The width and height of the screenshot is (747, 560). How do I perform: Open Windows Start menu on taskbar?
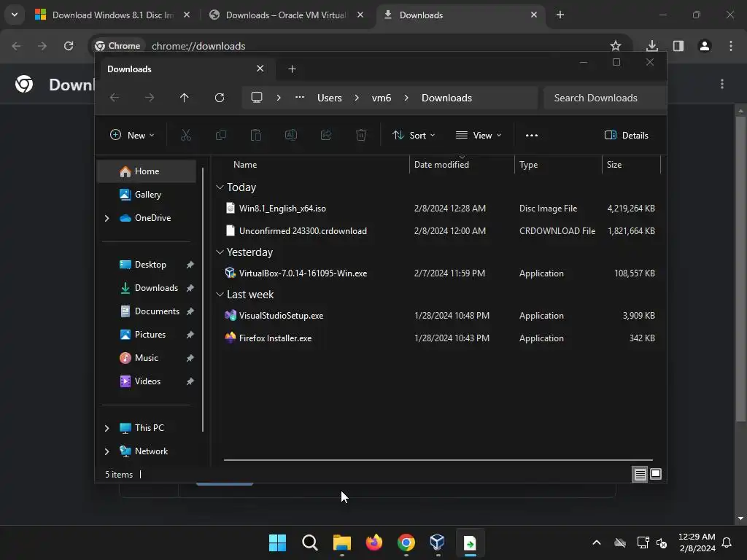click(277, 542)
